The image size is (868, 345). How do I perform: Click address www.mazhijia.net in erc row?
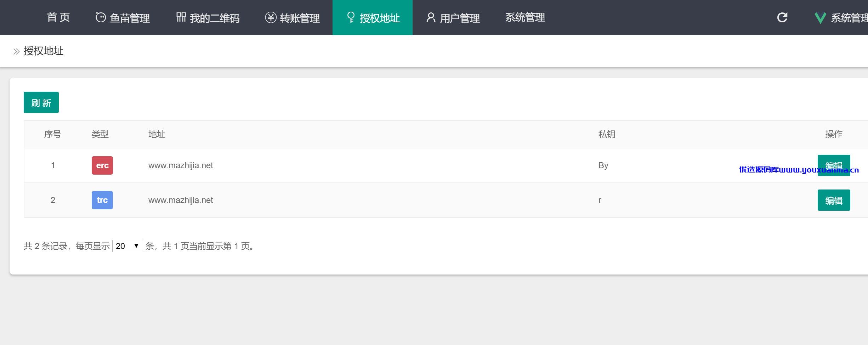(x=181, y=165)
